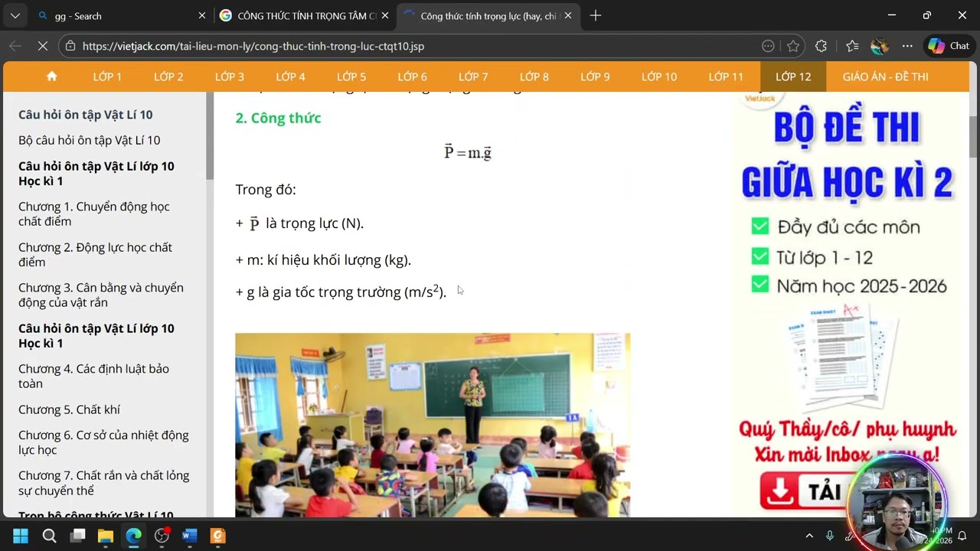Open Copilot Chat button

coord(949,46)
